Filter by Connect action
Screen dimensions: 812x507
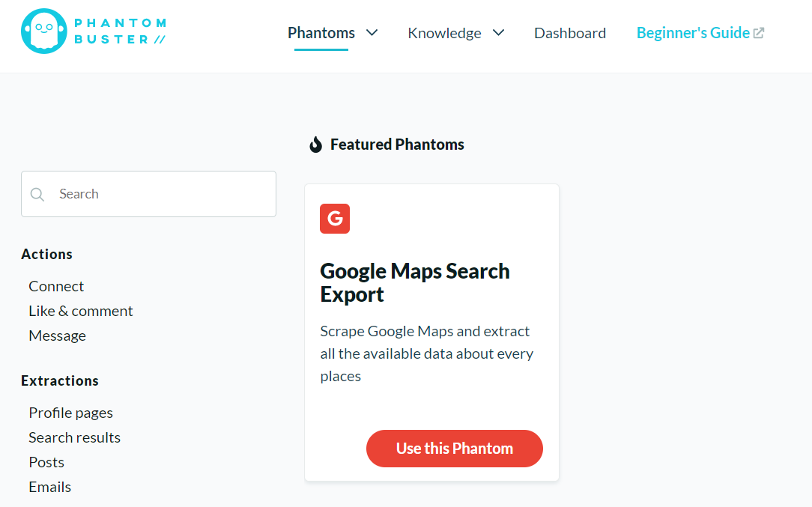[56, 286]
